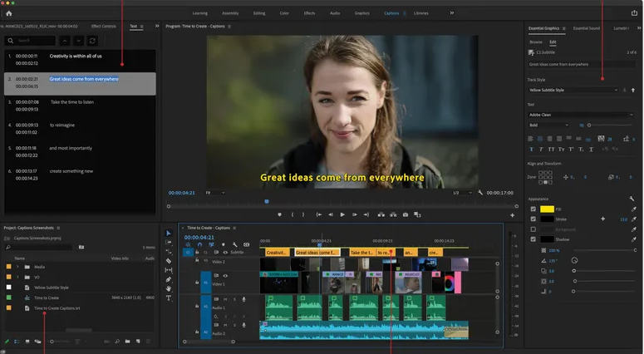Open timeline caption track options icon
The width and height of the screenshot is (644, 354).
coord(247,244)
